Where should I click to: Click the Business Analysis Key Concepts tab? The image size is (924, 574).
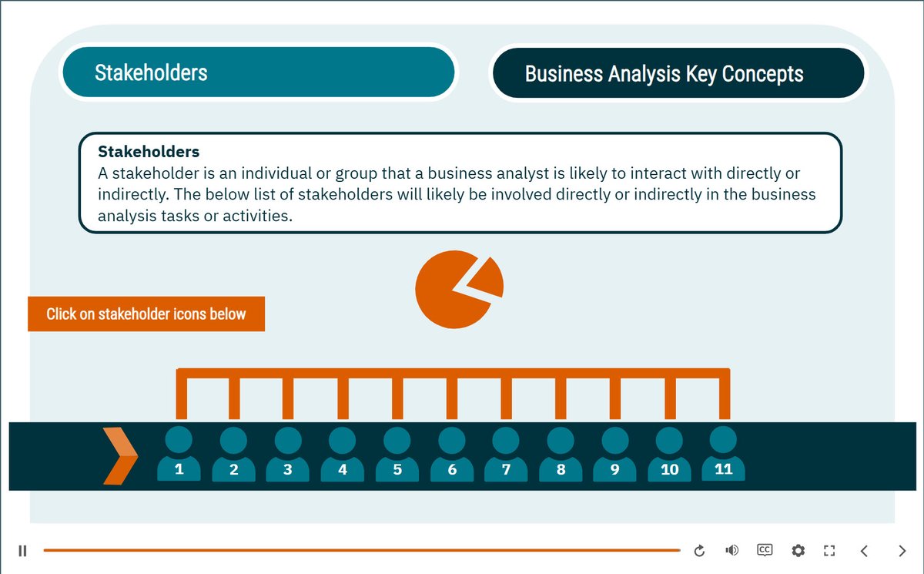coord(678,74)
